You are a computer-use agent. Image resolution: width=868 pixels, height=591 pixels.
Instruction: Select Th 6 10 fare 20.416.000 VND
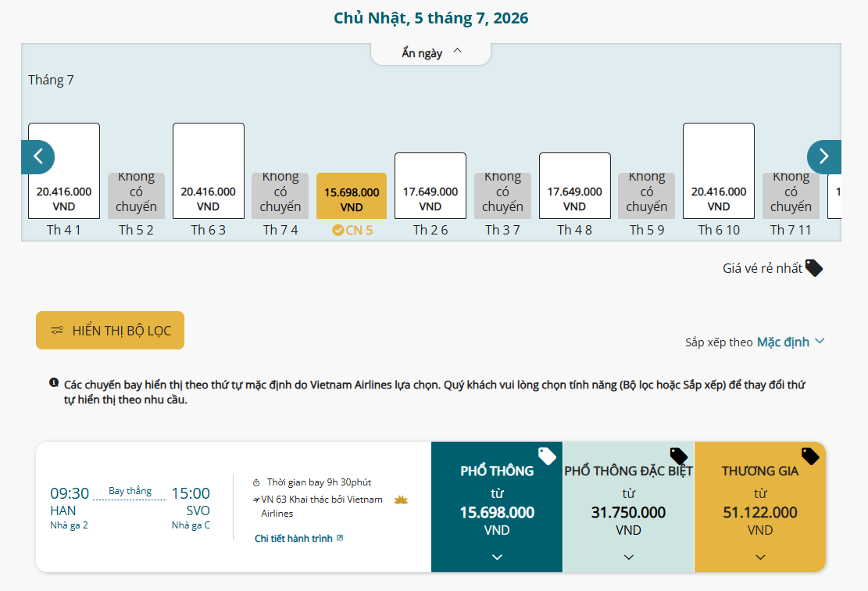pos(719,170)
